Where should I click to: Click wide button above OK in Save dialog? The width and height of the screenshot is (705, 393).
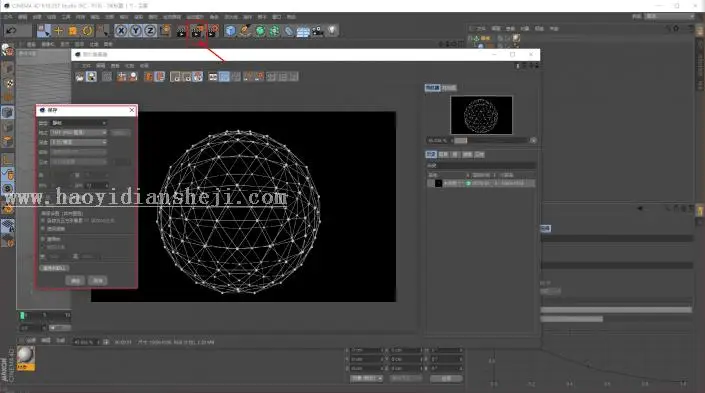(x=54, y=268)
